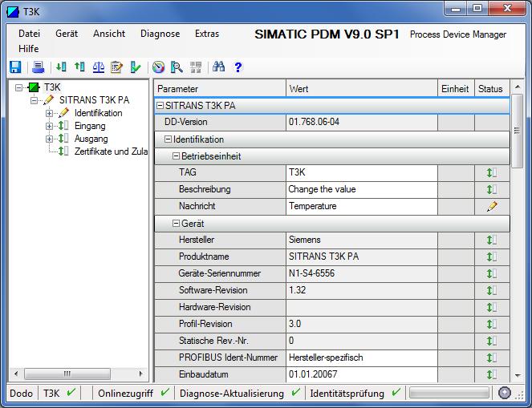The width and height of the screenshot is (532, 408).
Task: Click the status icon in Produktname row
Action: click(x=492, y=257)
